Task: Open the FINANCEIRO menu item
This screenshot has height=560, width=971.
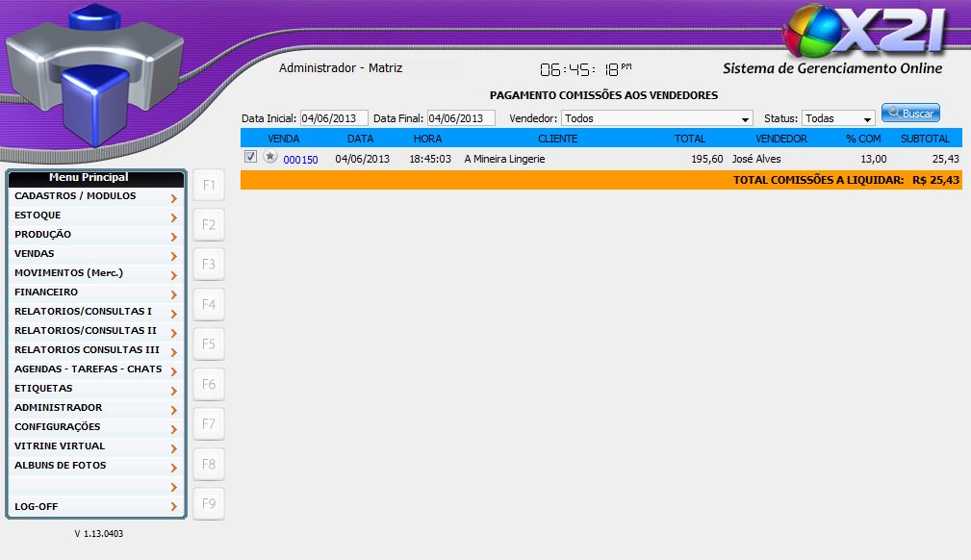Action: click(x=96, y=293)
